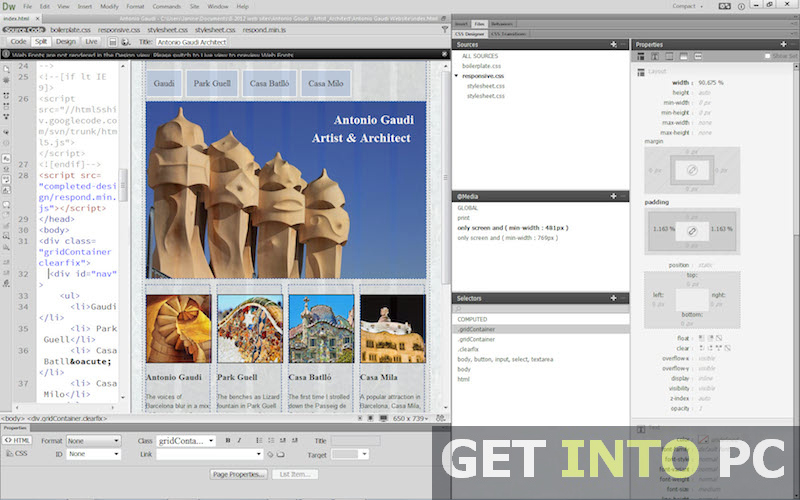Click the file management icon beside Live
800x500 pixels.
[x=113, y=42]
